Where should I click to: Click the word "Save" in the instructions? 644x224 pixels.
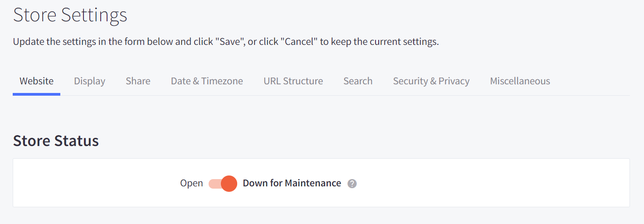[229, 42]
